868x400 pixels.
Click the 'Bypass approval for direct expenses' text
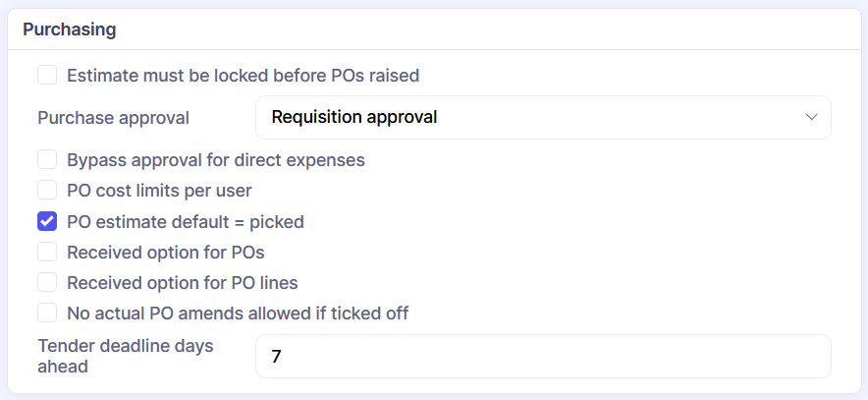pos(216,159)
